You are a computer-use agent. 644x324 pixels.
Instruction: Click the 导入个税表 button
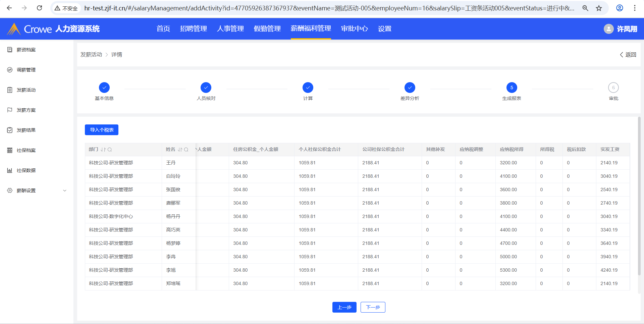(x=102, y=130)
